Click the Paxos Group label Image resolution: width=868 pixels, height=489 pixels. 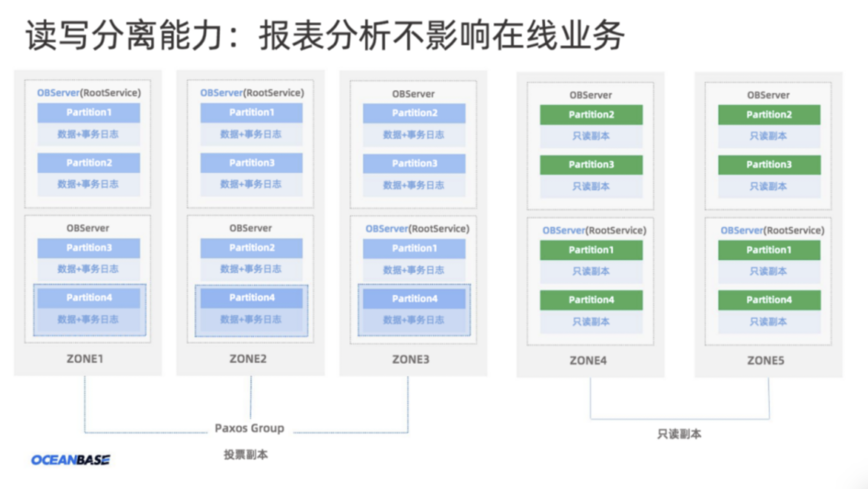point(249,428)
